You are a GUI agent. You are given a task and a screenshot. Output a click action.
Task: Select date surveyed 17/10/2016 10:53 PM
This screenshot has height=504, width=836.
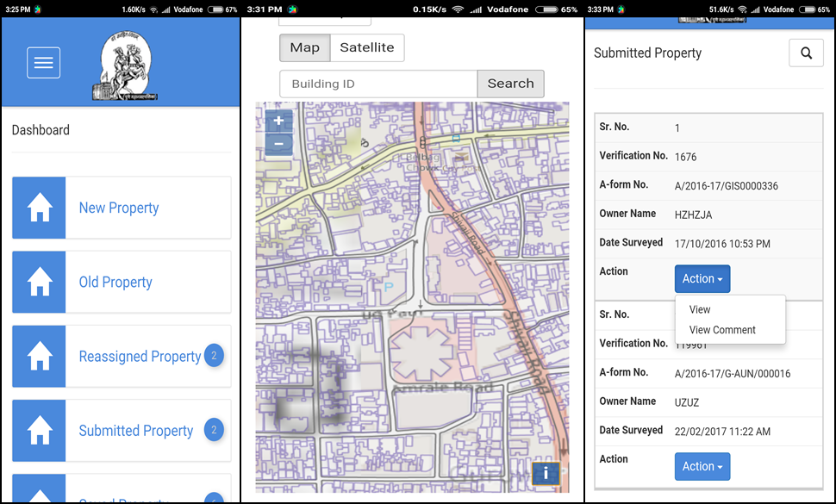[x=722, y=244]
